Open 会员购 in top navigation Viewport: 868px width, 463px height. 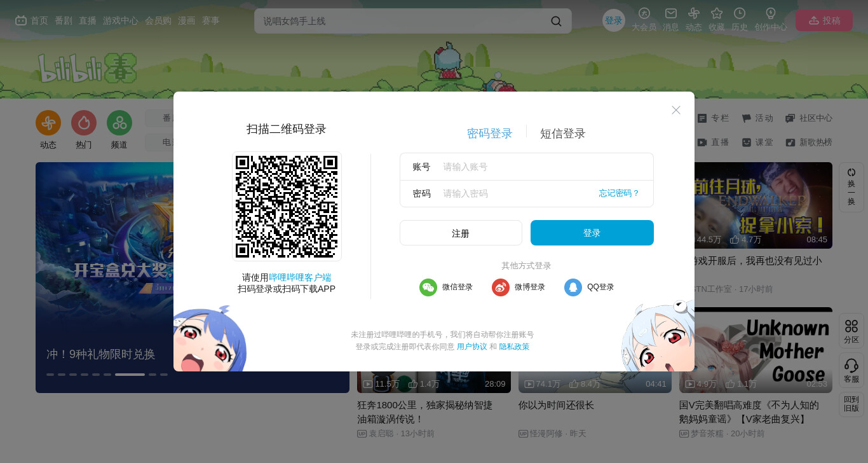coord(158,20)
